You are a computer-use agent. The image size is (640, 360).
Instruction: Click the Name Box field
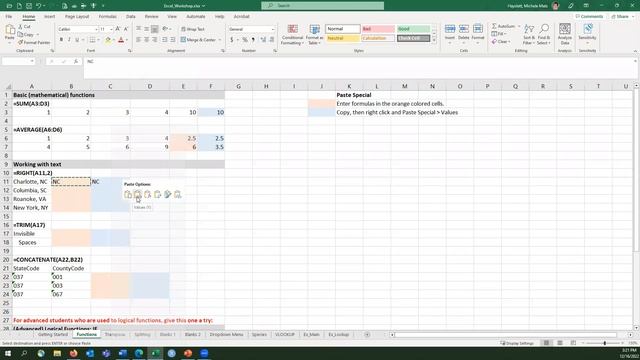(18, 61)
